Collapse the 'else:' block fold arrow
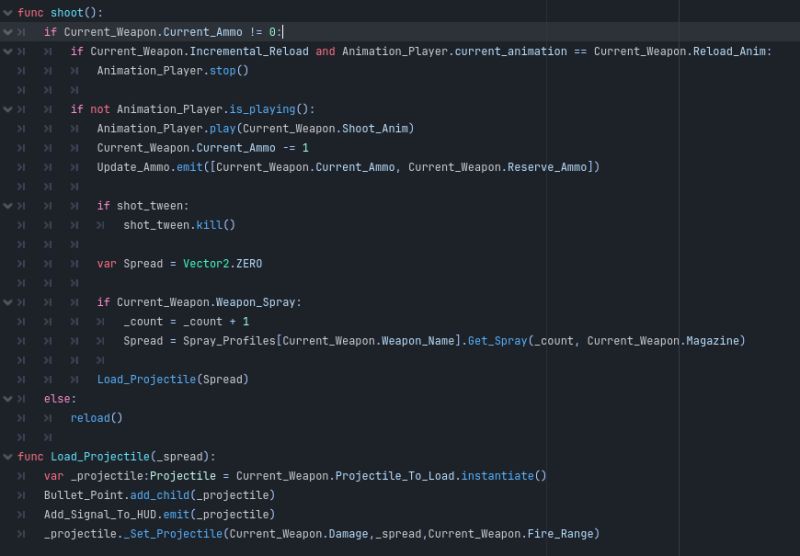800x556 pixels. (x=8, y=399)
